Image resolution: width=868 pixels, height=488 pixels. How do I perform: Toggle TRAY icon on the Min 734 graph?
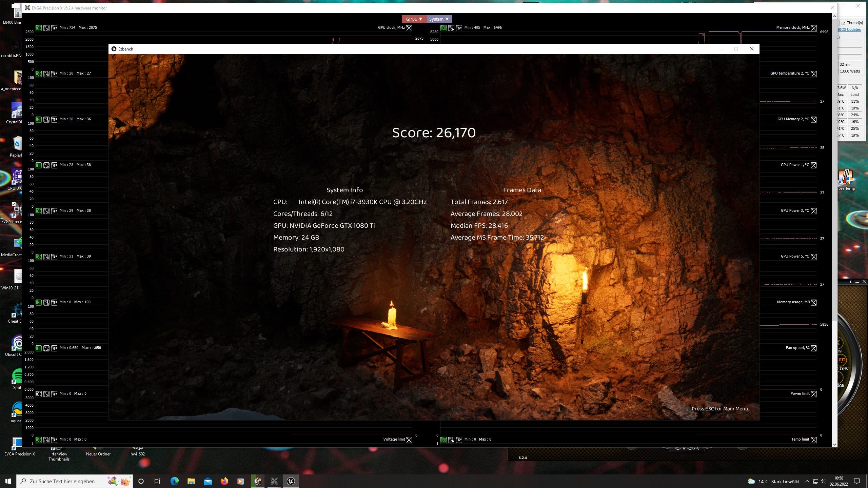click(54, 28)
